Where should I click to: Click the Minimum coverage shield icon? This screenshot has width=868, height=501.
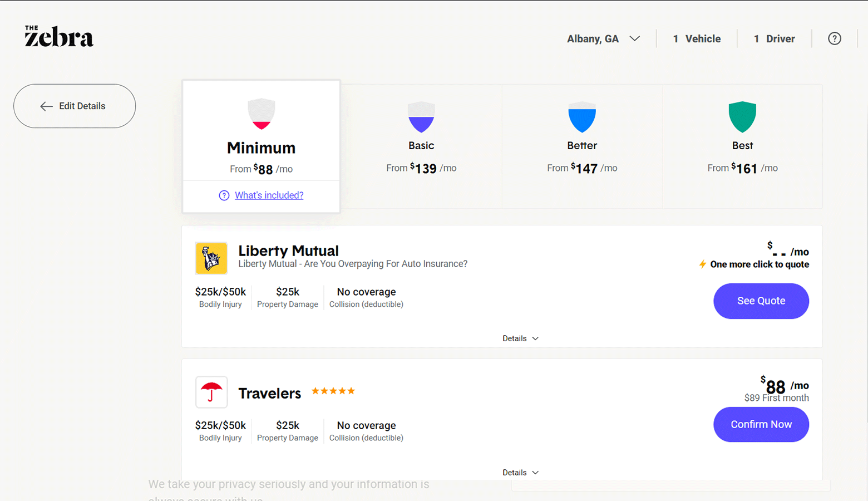tap(261, 114)
